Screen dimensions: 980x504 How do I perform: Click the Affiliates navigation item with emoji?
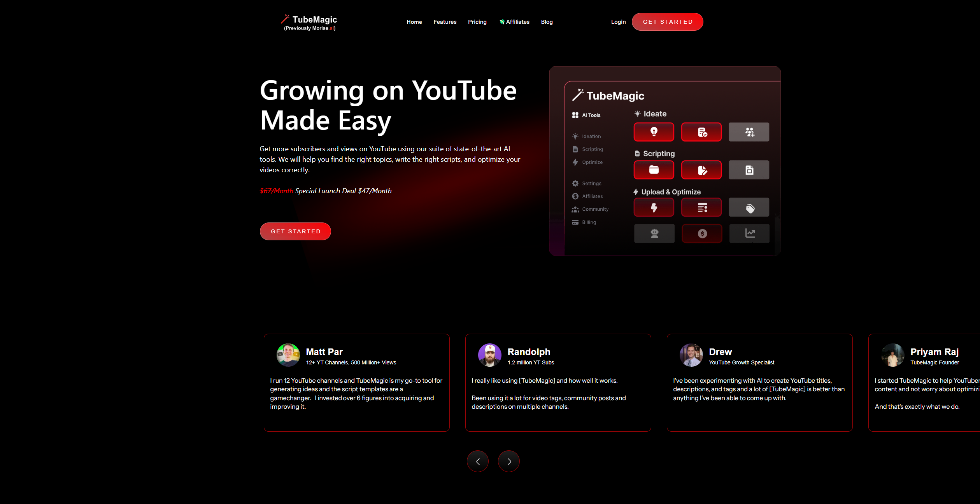[x=514, y=21]
